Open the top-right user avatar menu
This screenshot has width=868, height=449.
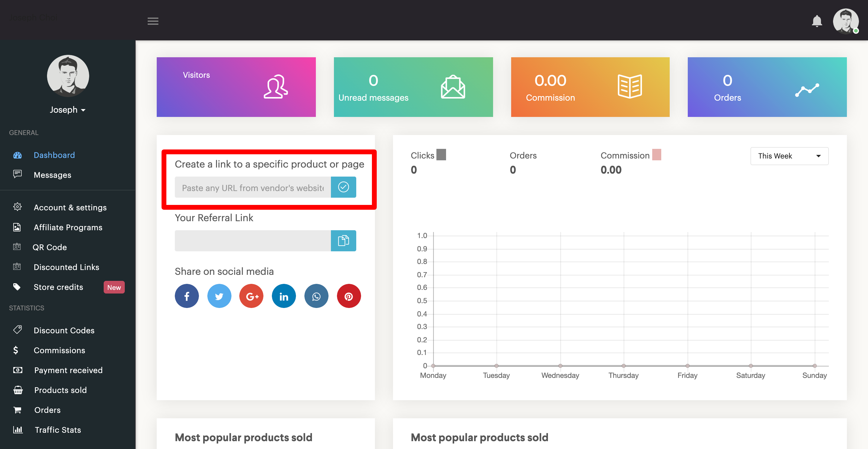click(x=845, y=21)
